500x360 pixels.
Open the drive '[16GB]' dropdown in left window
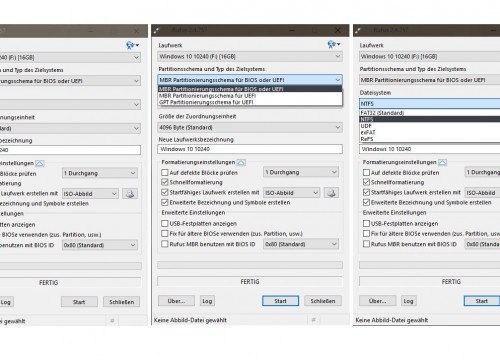coord(70,57)
